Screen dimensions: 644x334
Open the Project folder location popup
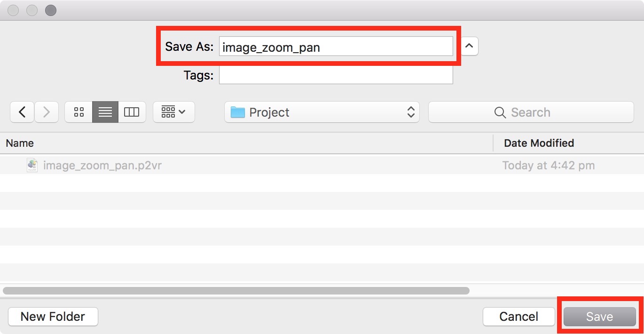coord(322,112)
